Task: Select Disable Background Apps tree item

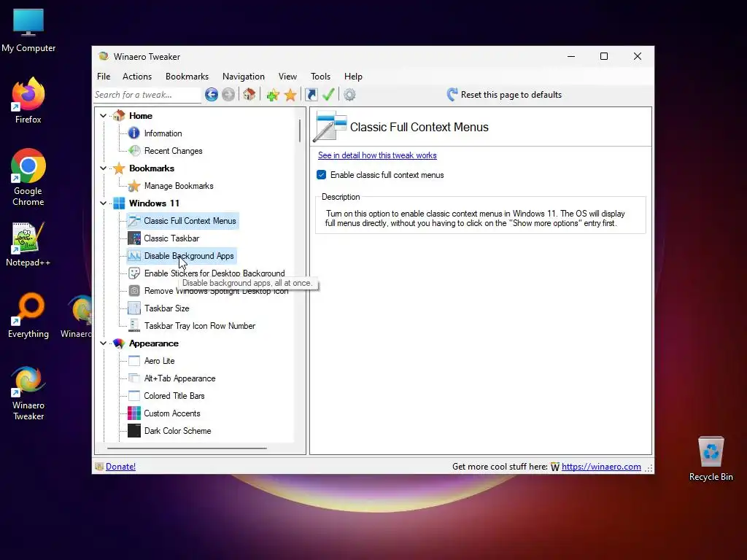Action: 182,256
